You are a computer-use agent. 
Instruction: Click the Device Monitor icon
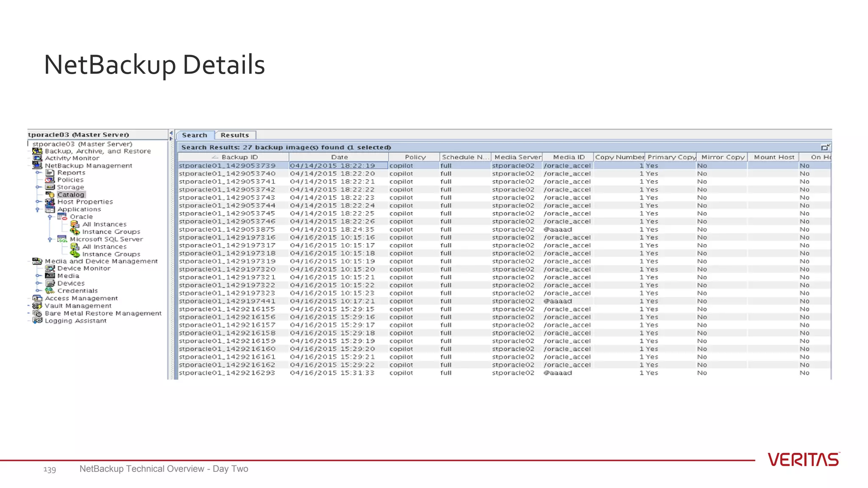50,269
